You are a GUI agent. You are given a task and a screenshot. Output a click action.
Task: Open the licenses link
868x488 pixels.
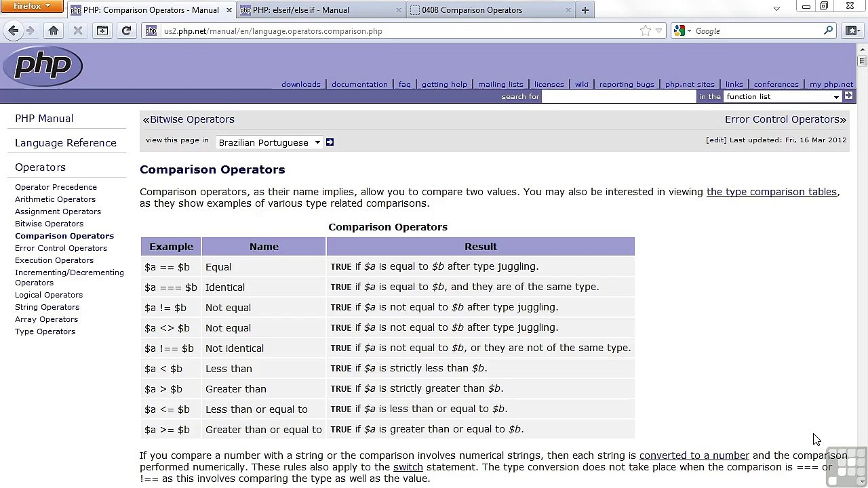coord(549,84)
